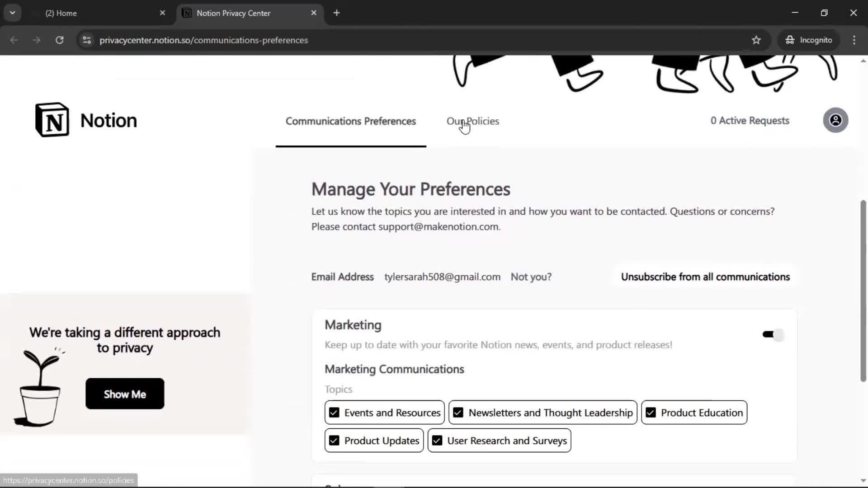The width and height of the screenshot is (868, 488).
Task: Click the scrollbar up arrow
Action: (x=863, y=61)
